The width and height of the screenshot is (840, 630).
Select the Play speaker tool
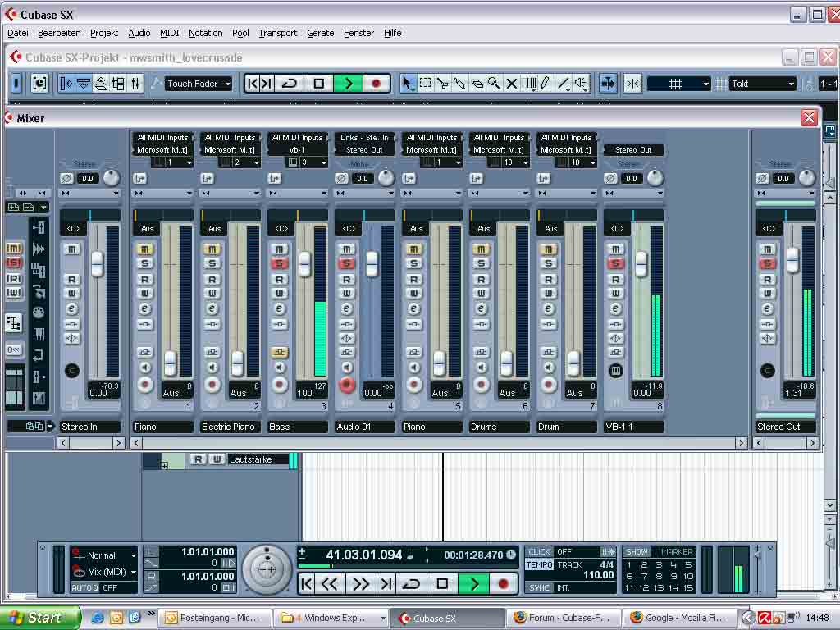581,84
